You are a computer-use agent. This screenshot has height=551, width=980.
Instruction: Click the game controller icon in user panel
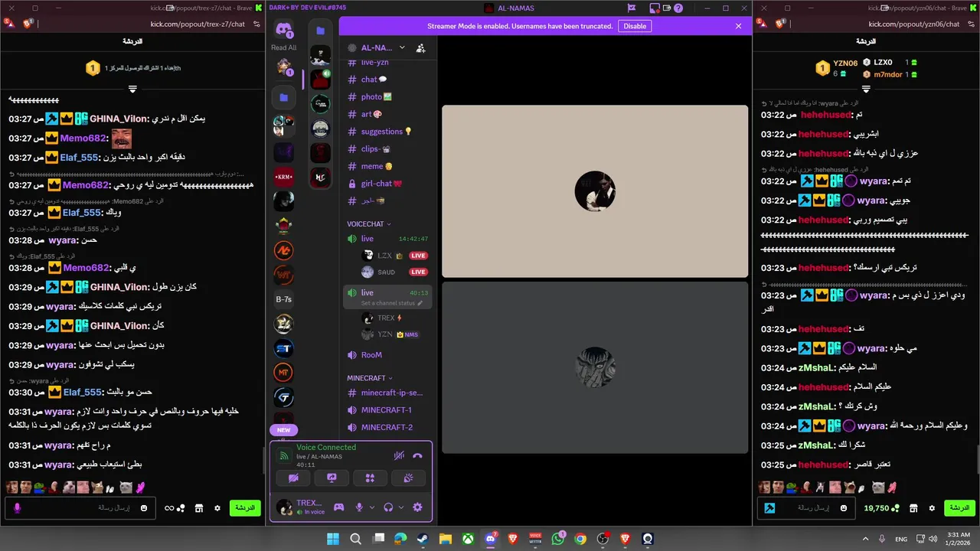[338, 507]
